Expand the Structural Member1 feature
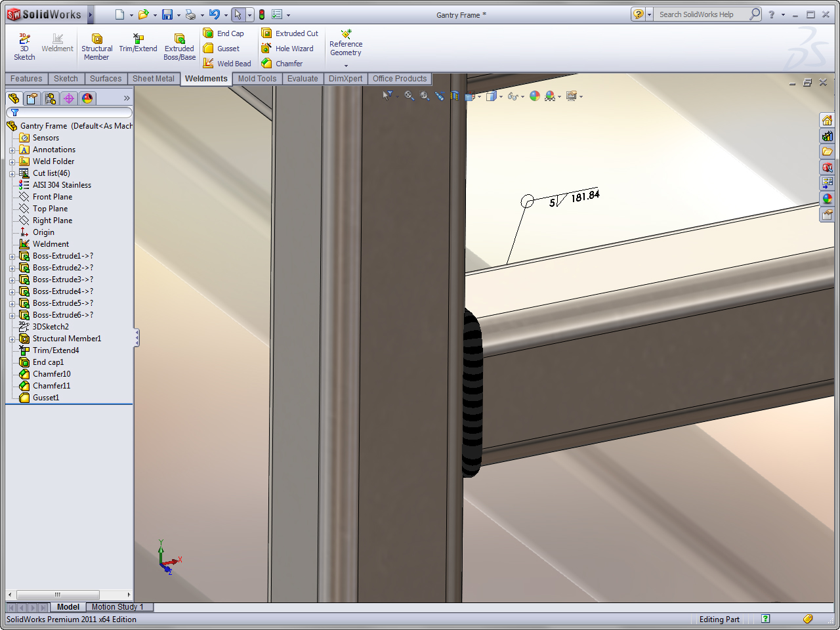Screen dimensions: 840x630 12,339
